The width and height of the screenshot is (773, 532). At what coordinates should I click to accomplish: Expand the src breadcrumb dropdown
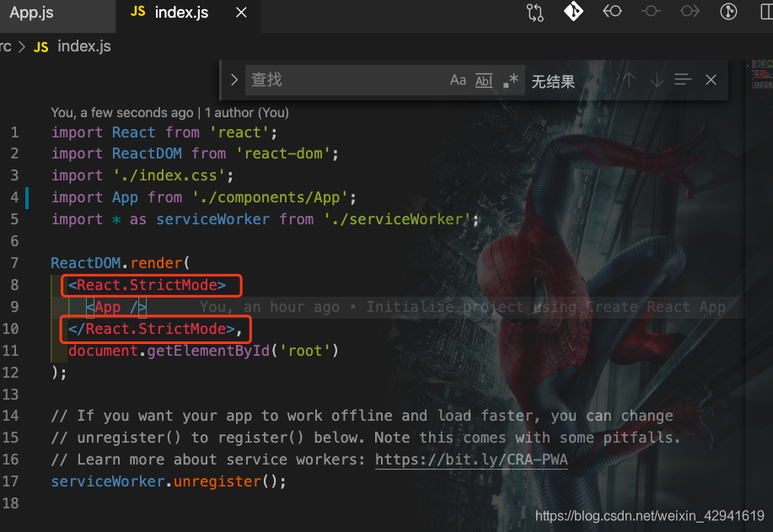pyautogui.click(x=7, y=46)
